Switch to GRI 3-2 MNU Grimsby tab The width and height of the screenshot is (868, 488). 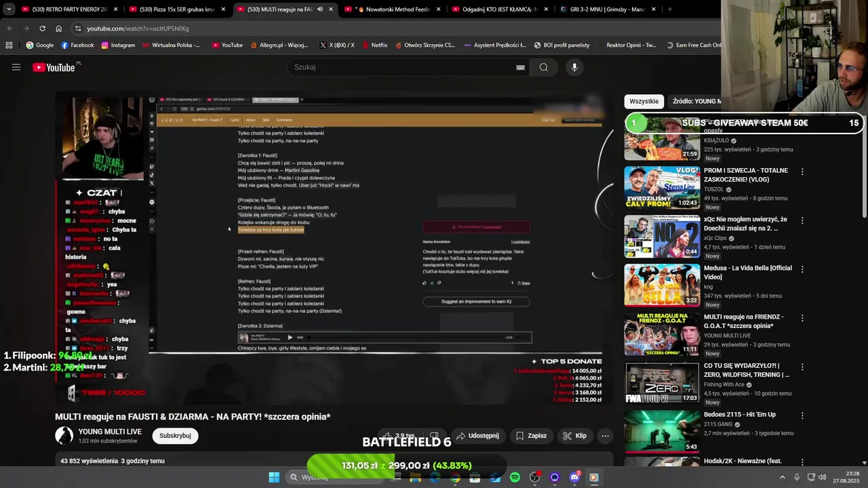coord(607,9)
